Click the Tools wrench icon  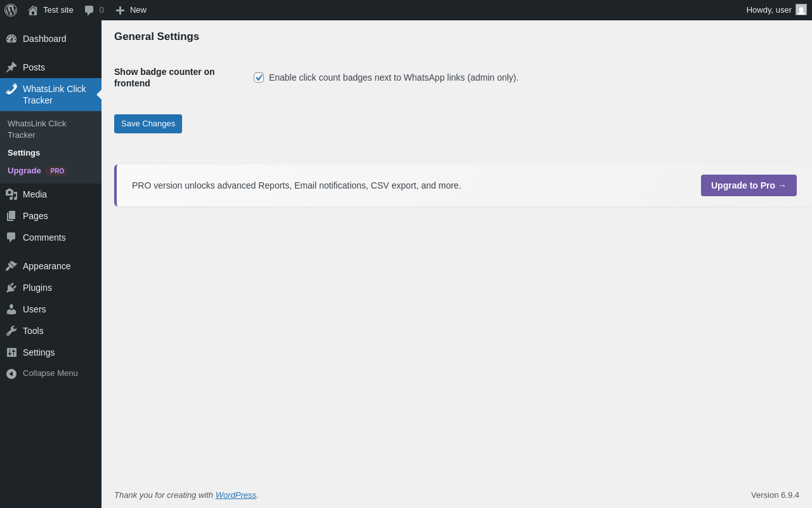(x=11, y=331)
